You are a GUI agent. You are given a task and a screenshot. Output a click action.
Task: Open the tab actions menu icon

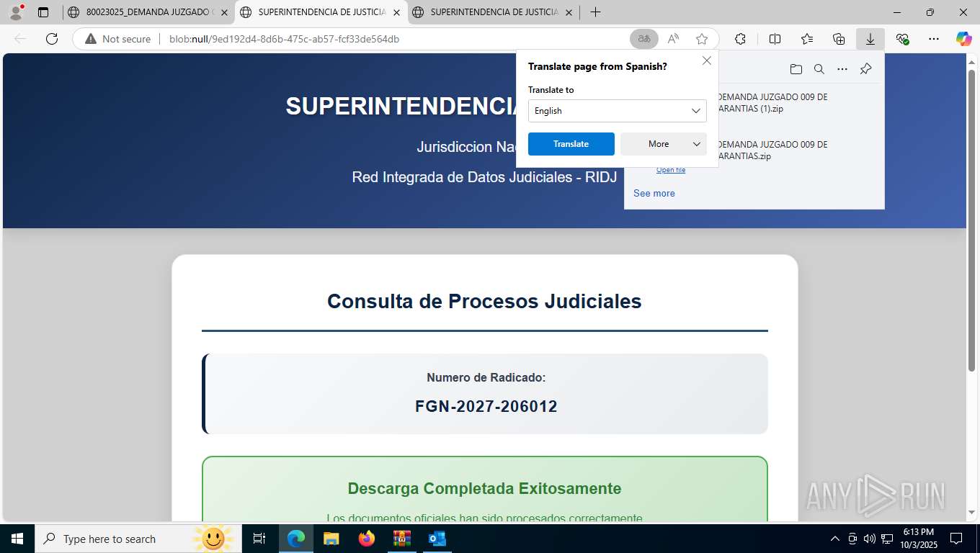pos(43,12)
